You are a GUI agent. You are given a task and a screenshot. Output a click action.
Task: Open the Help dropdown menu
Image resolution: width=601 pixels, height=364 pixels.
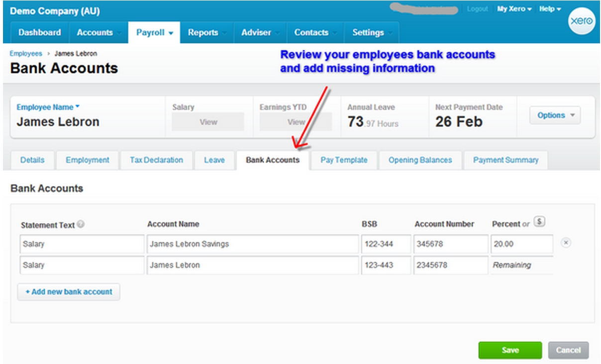coord(550,9)
